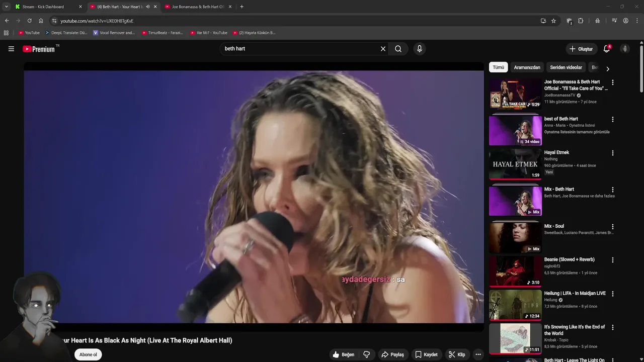Open Joe Bonamassa & Beth Hart Official video title
This screenshot has width=644, height=362.
pyautogui.click(x=576, y=85)
